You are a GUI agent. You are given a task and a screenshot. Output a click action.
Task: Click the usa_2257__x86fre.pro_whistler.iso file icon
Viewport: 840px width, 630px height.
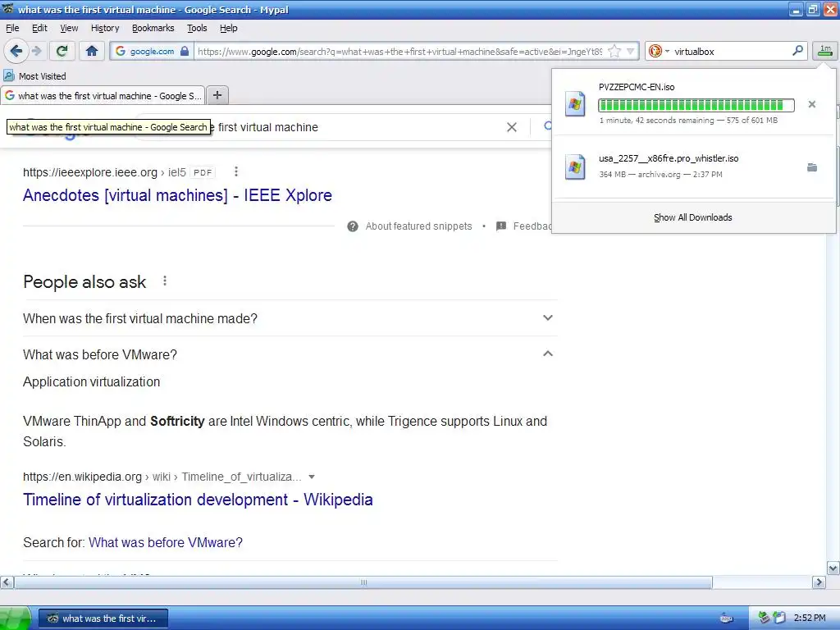[x=575, y=167]
